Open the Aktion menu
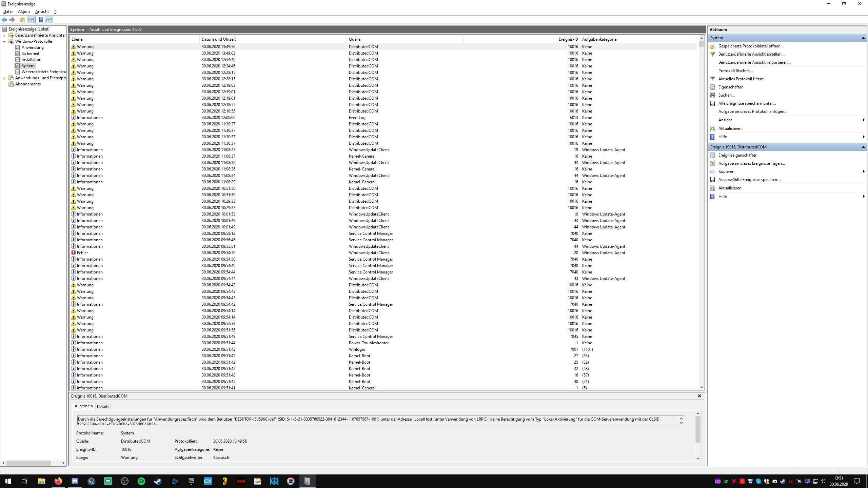This screenshot has height=488, width=868. (x=24, y=12)
